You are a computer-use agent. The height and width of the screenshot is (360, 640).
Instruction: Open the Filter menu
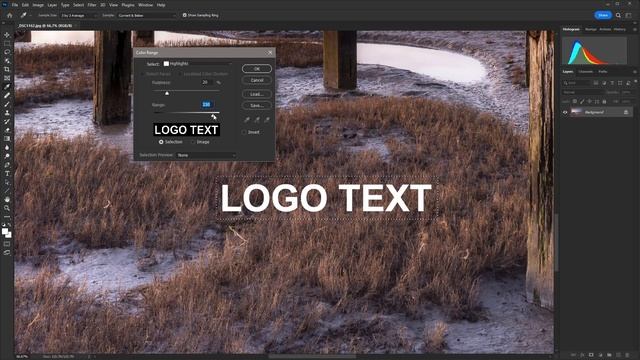[92, 5]
